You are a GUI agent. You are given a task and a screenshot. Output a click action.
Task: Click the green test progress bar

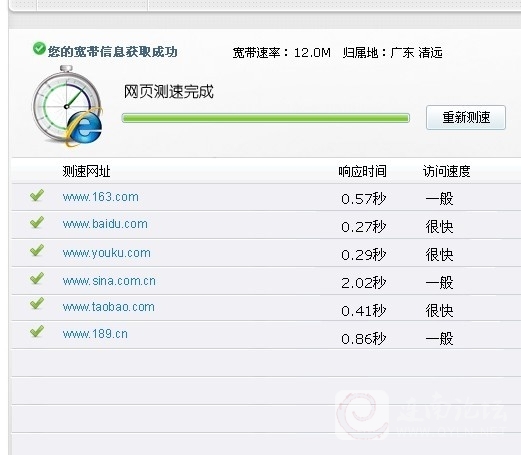266,118
